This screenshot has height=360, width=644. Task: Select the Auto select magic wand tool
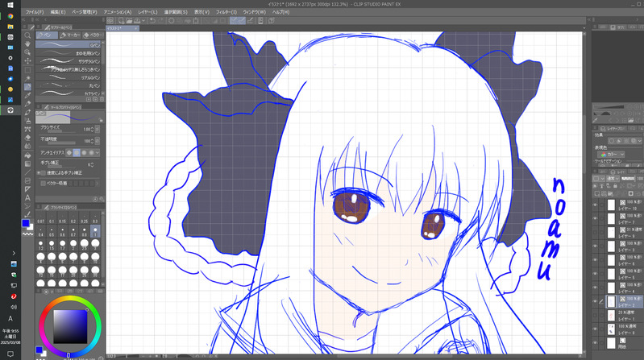[27, 78]
